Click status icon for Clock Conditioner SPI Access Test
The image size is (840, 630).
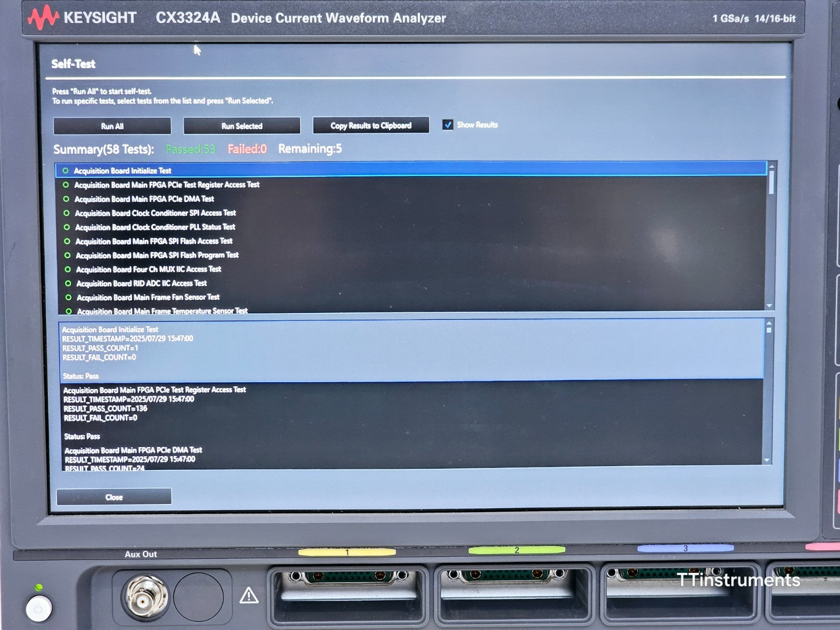[66, 213]
